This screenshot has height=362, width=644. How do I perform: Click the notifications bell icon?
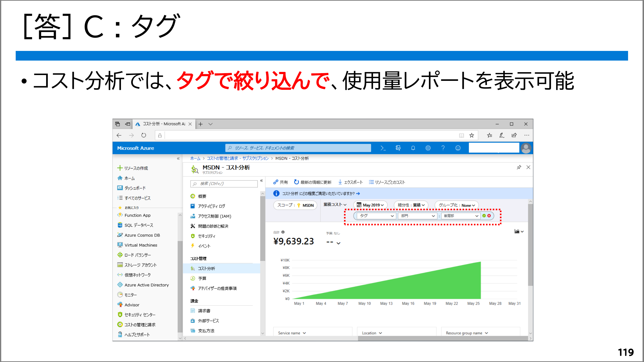point(413,148)
